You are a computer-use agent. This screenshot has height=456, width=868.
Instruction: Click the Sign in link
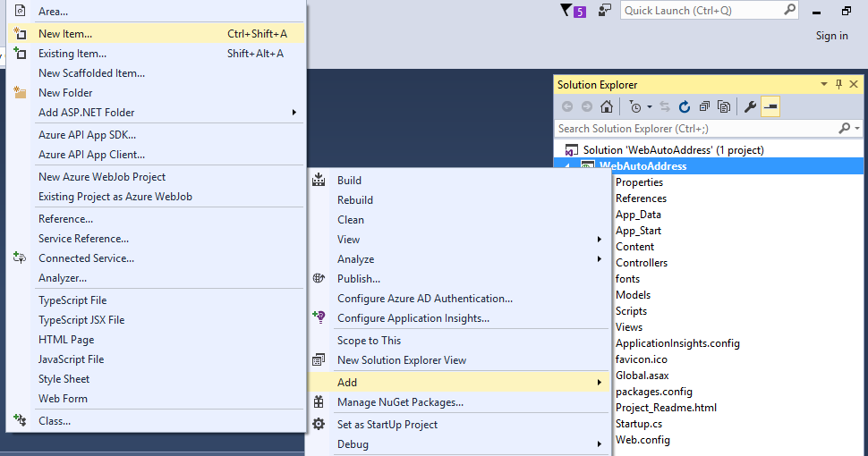click(x=831, y=36)
